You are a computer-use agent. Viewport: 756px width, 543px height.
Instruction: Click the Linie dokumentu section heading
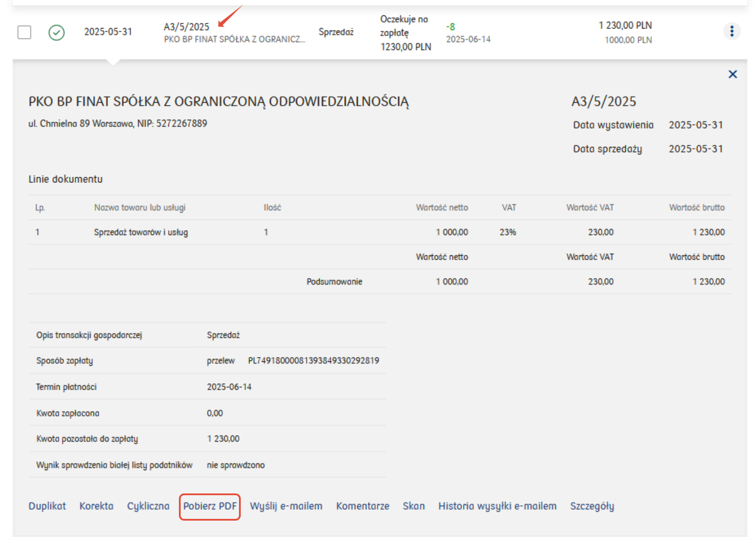(x=65, y=179)
